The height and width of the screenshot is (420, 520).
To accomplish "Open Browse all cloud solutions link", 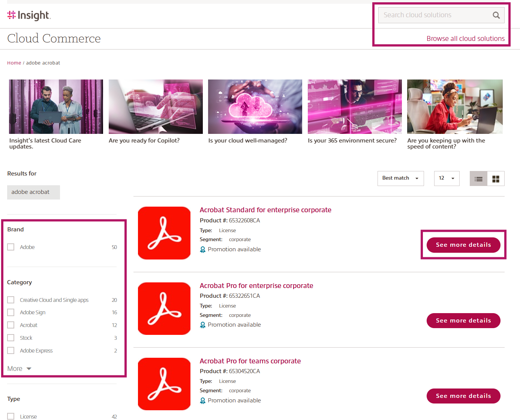I will coord(465,38).
